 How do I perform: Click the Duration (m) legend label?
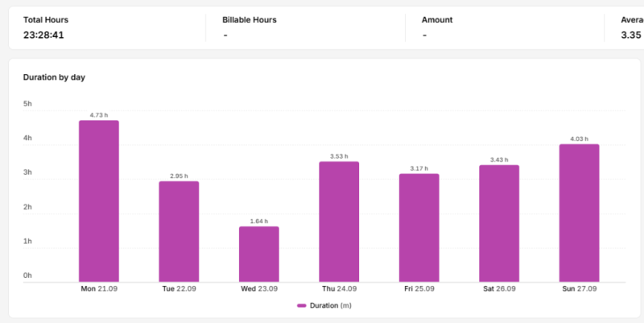[x=331, y=306]
